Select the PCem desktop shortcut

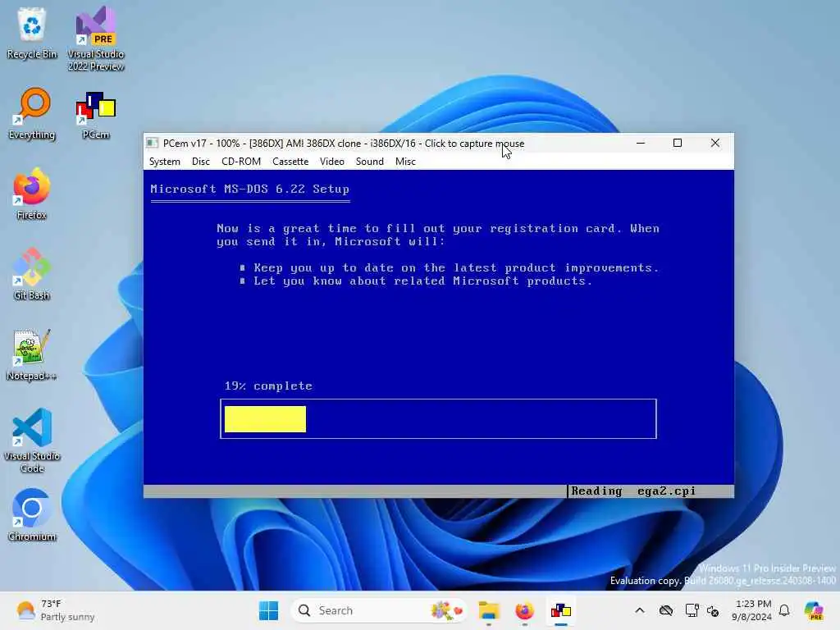point(95,115)
